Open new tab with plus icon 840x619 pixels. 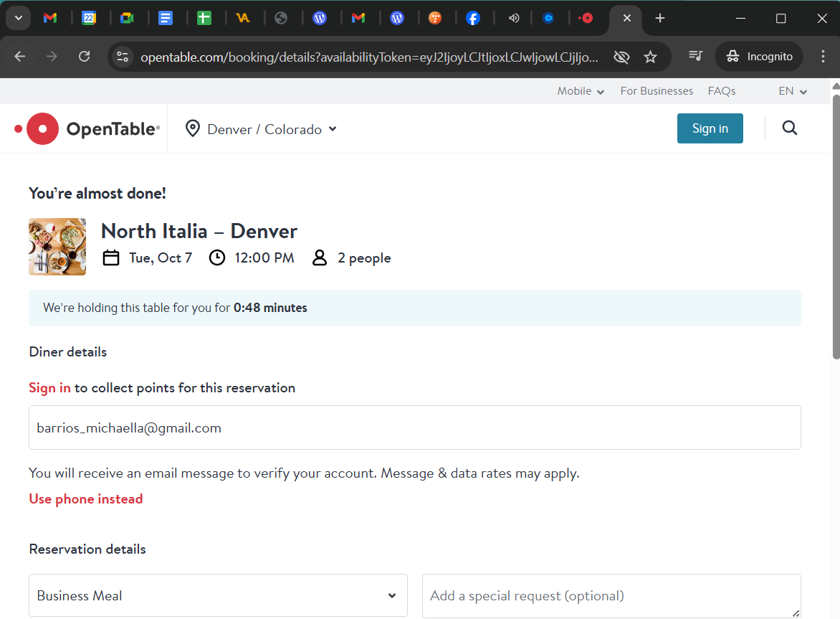click(660, 18)
